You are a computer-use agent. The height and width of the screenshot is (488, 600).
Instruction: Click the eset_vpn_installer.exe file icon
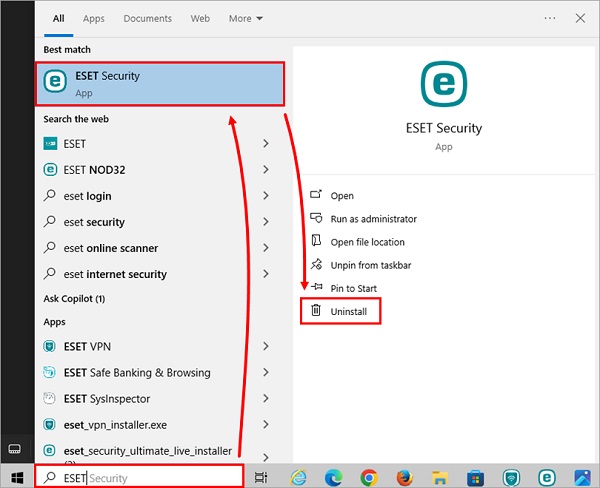[x=49, y=424]
